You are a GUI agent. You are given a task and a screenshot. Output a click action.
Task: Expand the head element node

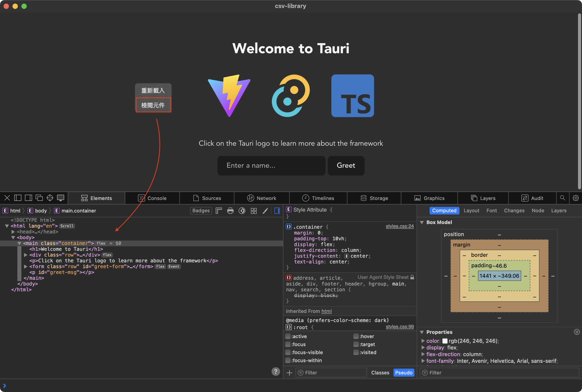(13, 232)
